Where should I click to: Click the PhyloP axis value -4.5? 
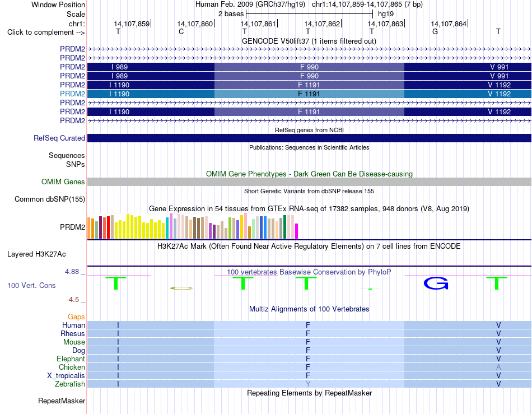tap(73, 300)
